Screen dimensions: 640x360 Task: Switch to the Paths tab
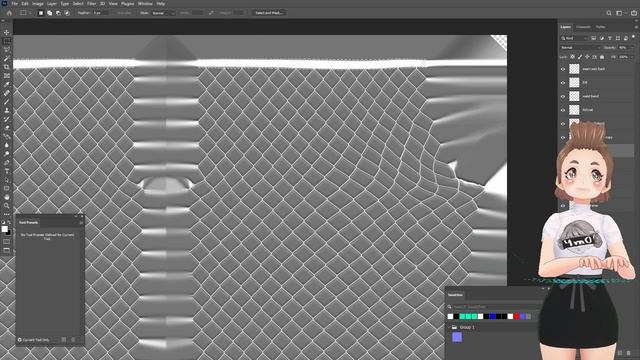click(600, 27)
